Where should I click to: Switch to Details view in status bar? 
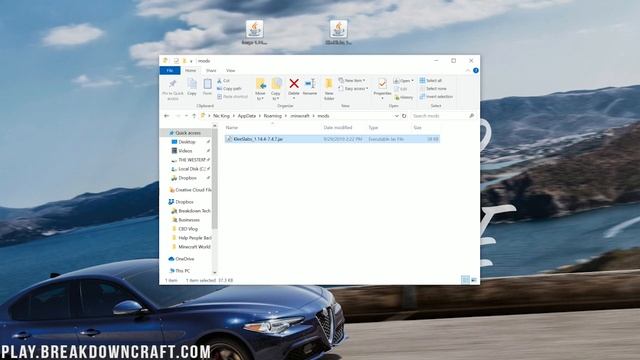pos(465,280)
